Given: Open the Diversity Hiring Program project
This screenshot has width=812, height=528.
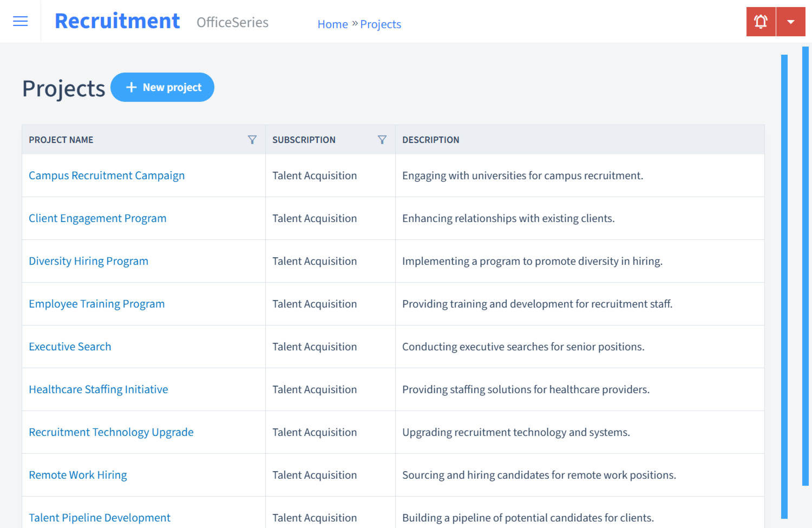Looking at the screenshot, I should [88, 261].
